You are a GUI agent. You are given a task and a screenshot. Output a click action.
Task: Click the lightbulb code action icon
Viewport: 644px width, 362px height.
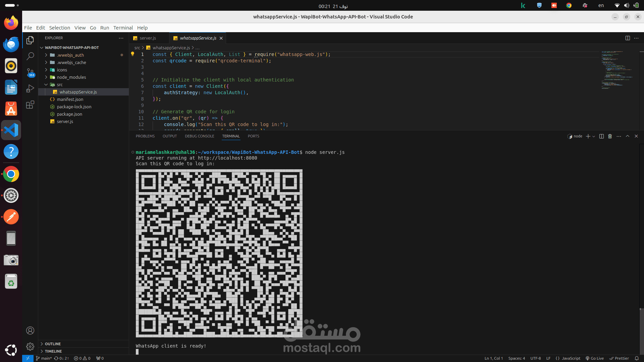132,54
